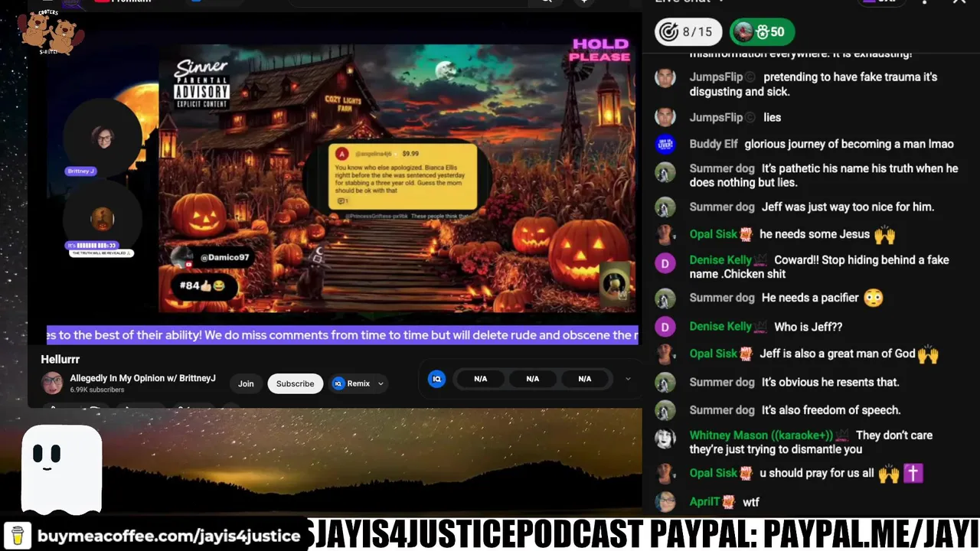
Task: Click the Brittney J participant circle
Action: (x=103, y=138)
